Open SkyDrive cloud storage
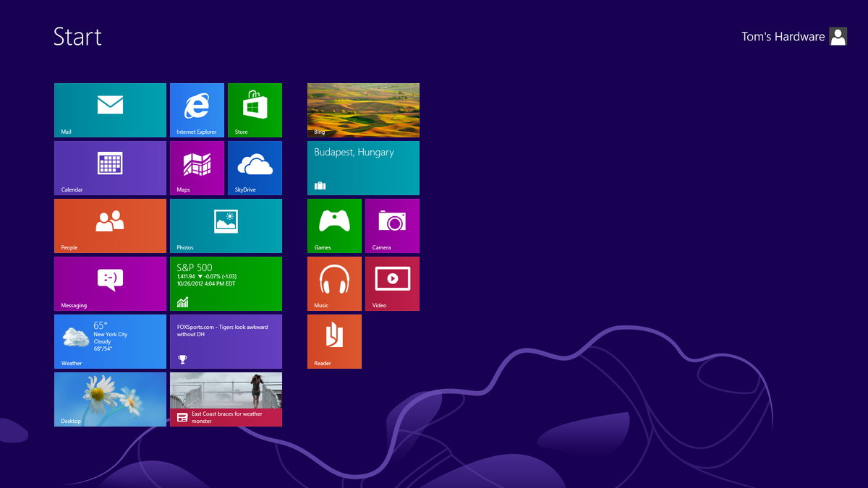Image resolution: width=868 pixels, height=488 pixels. pos(255,168)
